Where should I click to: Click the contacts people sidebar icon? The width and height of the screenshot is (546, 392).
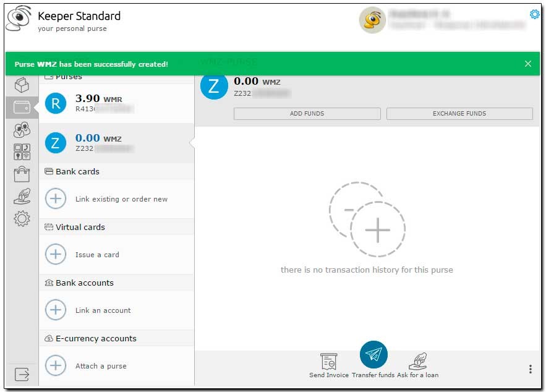coord(22,130)
